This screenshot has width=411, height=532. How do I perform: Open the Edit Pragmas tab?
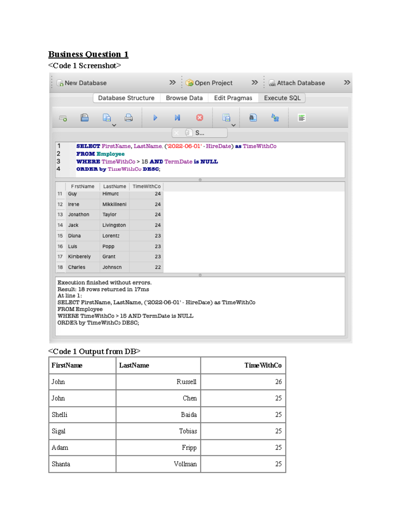(233, 98)
